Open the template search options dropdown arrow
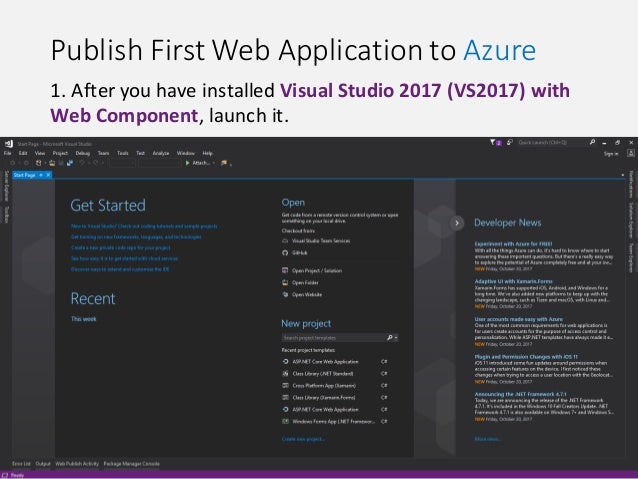This screenshot has height=479, width=638. [x=396, y=338]
